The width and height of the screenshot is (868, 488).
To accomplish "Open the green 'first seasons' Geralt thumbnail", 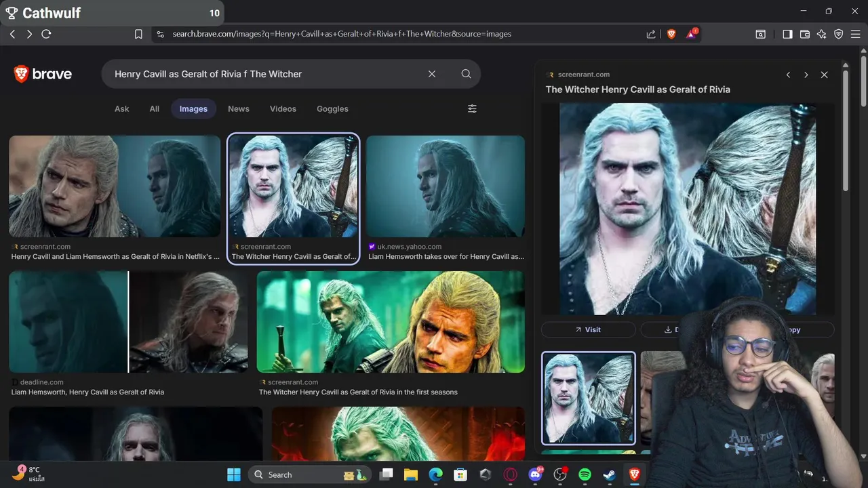I will pos(391,322).
